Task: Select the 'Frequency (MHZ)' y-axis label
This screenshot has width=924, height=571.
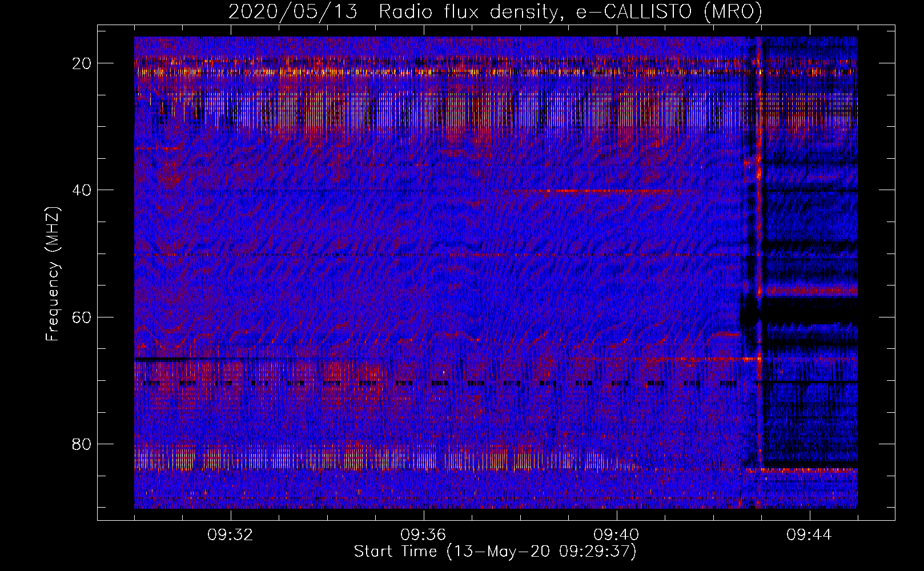Action: tap(53, 274)
